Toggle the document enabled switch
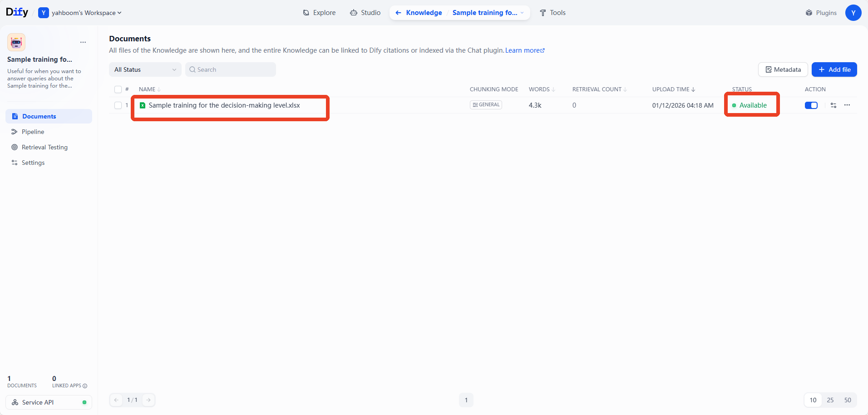Viewport: 868px width, 415px height. click(x=811, y=105)
